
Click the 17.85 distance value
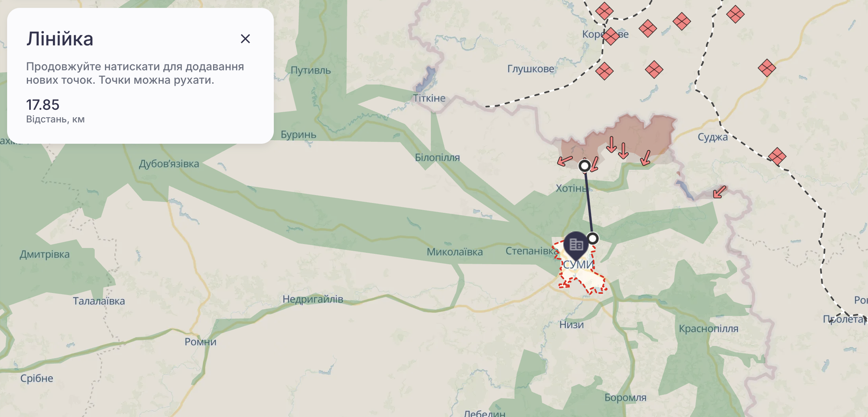click(x=43, y=105)
